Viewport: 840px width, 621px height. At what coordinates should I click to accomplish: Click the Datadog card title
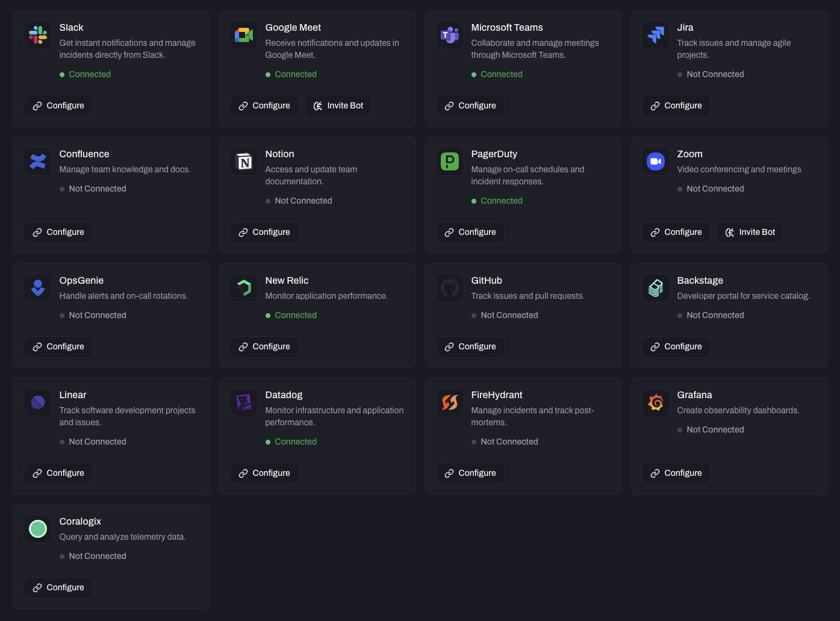(x=284, y=395)
